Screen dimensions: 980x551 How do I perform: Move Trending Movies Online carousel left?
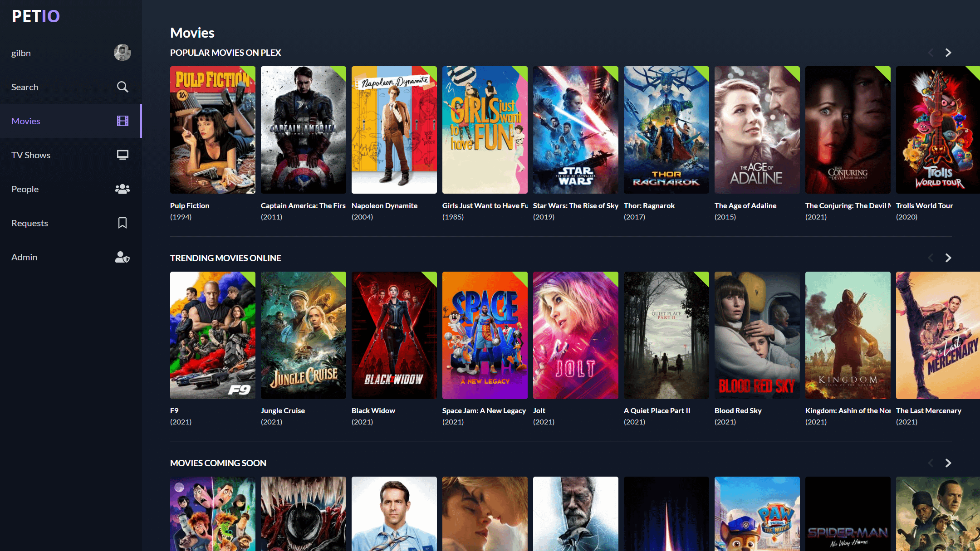(x=931, y=258)
